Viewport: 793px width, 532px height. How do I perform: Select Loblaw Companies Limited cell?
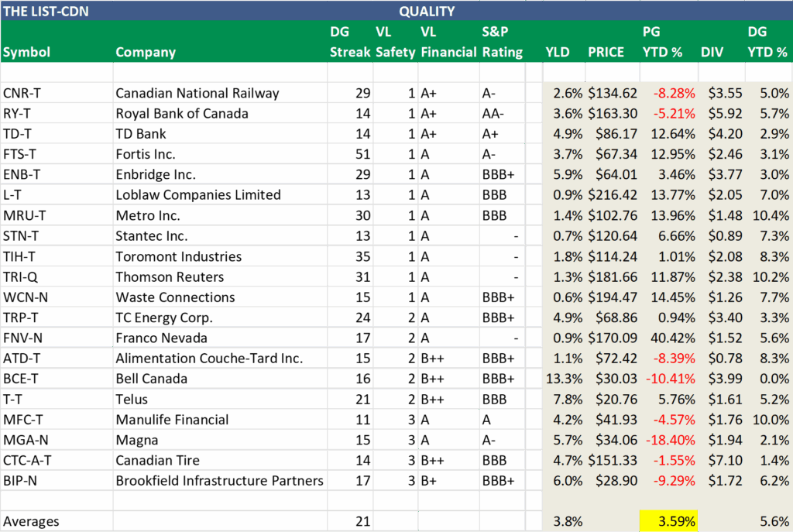pos(221,194)
